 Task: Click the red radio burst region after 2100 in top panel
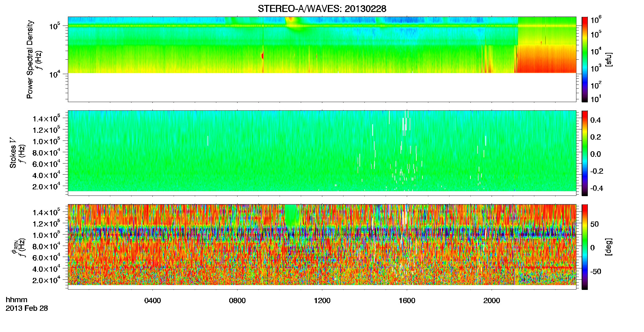click(x=547, y=59)
